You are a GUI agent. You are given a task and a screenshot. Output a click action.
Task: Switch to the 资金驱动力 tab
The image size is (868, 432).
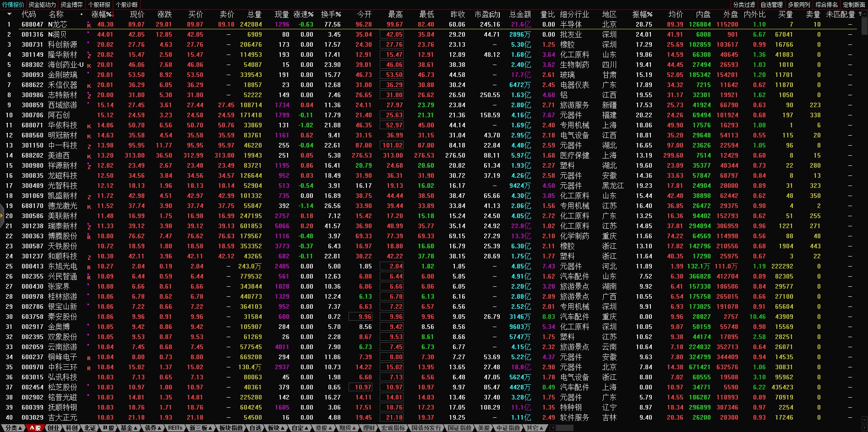click(42, 5)
